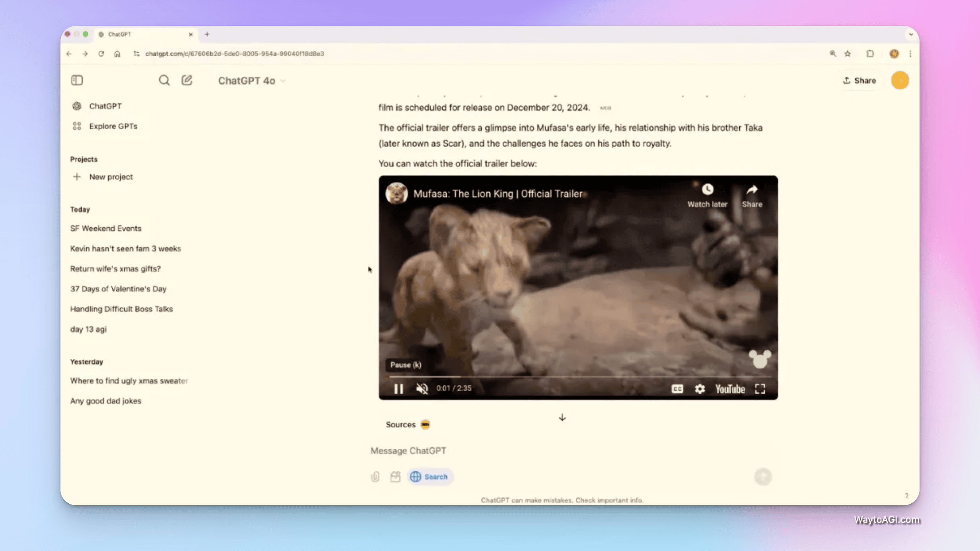Open Where to find ugly xmas sweater chat
Image resolution: width=980 pixels, height=551 pixels.
[129, 381]
